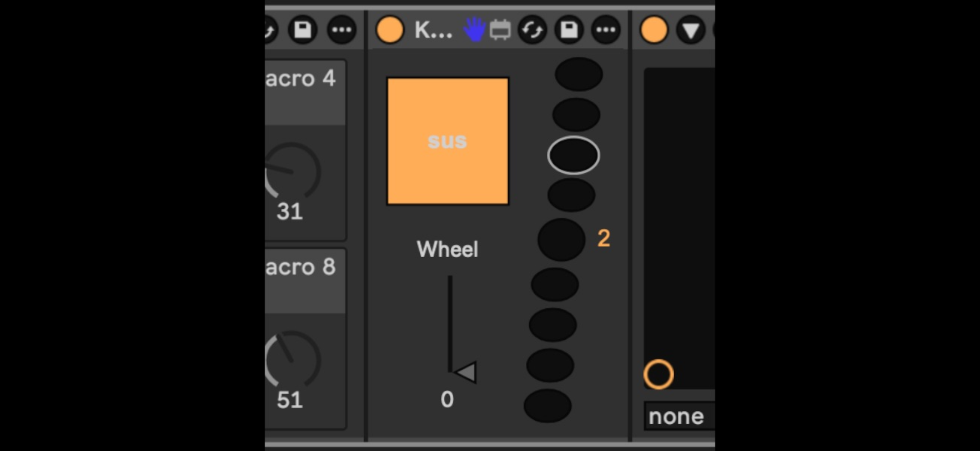980x451 pixels.
Task: Click the Wheel label
Action: (x=447, y=249)
